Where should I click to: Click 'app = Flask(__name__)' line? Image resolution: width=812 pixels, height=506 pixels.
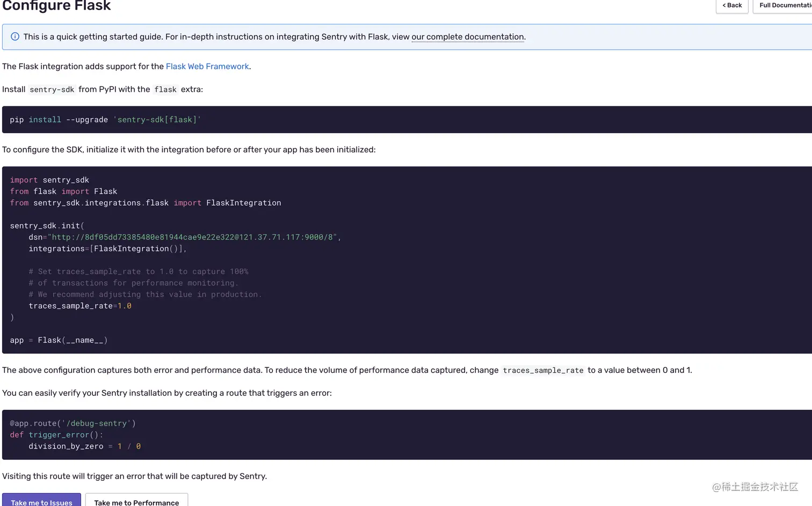(59, 340)
